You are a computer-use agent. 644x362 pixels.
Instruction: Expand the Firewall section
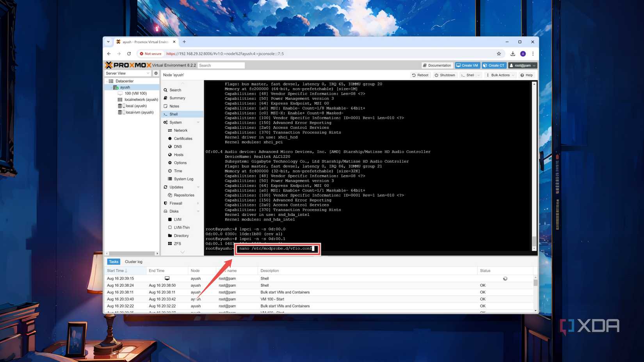(x=198, y=203)
